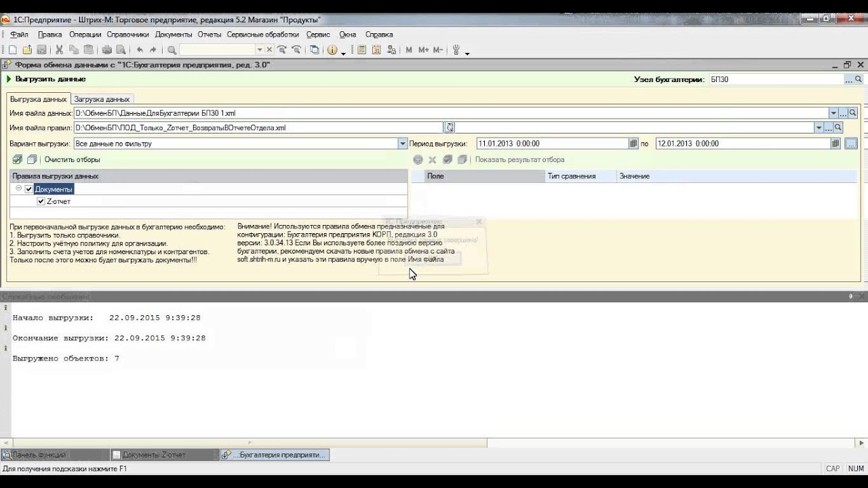Click the Find previous binoculars icon
Viewport: 868px width, 488px height.
click(296, 49)
